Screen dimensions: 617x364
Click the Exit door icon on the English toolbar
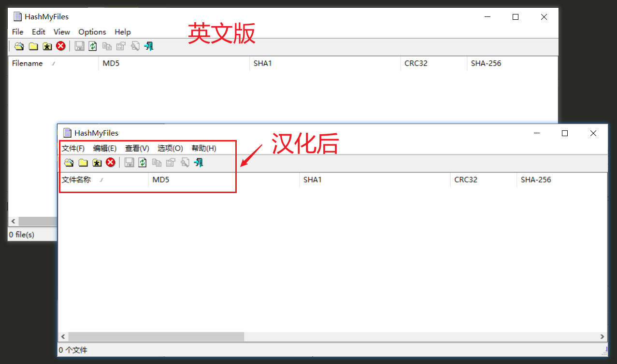tap(149, 46)
